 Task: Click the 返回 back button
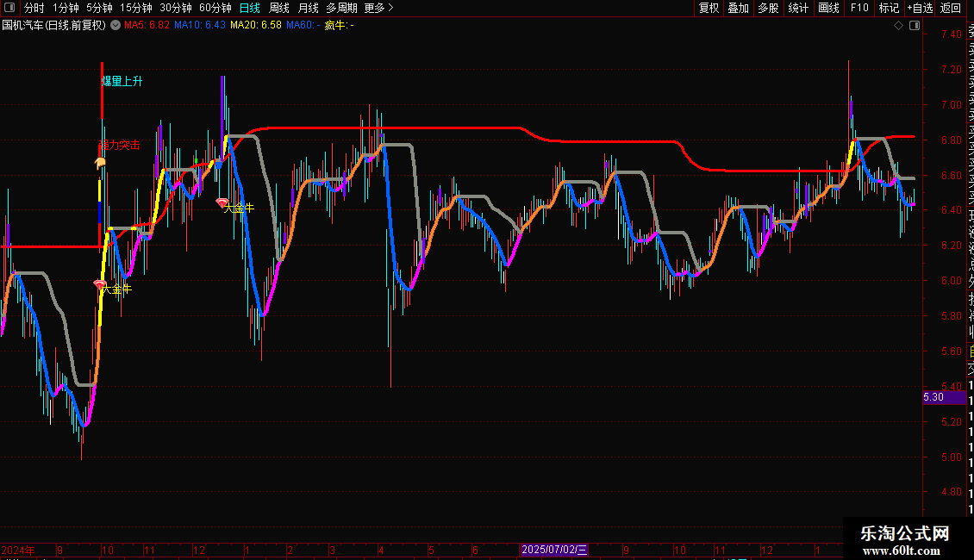coord(951,8)
